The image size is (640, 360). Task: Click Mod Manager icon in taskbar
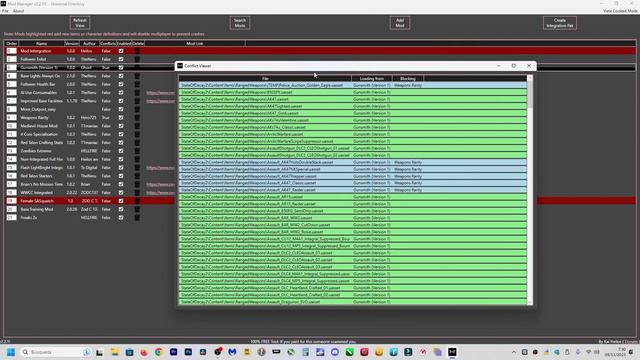coord(452,352)
